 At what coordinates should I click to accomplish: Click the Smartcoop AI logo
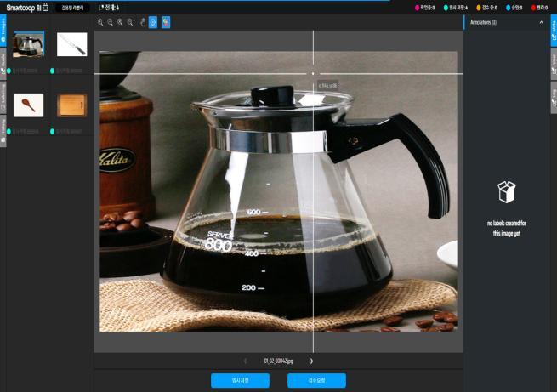click(x=27, y=8)
